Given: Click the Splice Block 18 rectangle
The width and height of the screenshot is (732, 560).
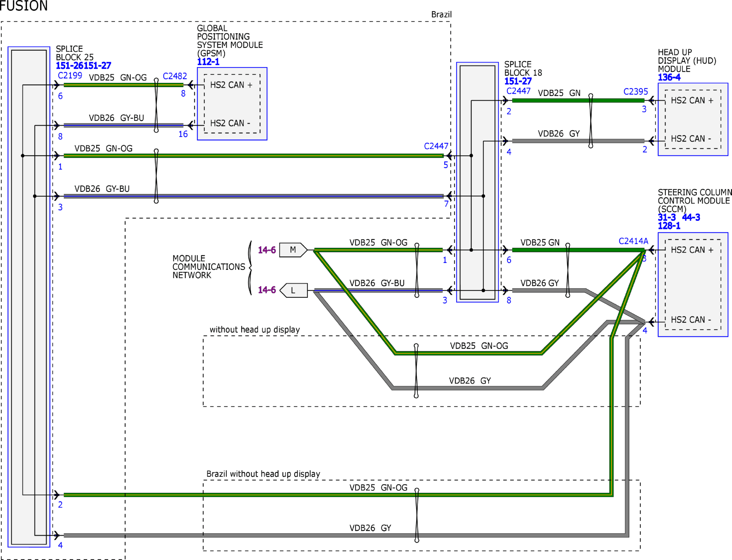Looking at the screenshot, I should pos(477,182).
